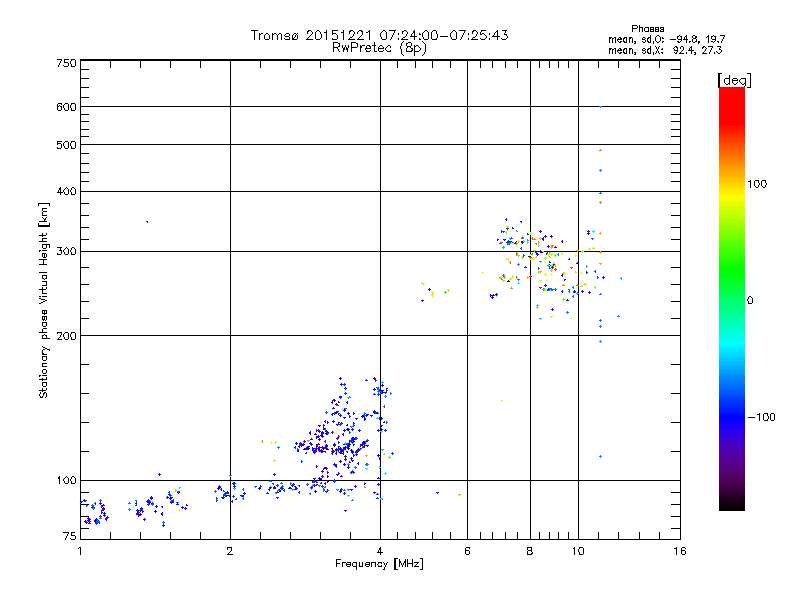Click 'mean, sd,O: -94.8, 19.7' text

point(666,40)
